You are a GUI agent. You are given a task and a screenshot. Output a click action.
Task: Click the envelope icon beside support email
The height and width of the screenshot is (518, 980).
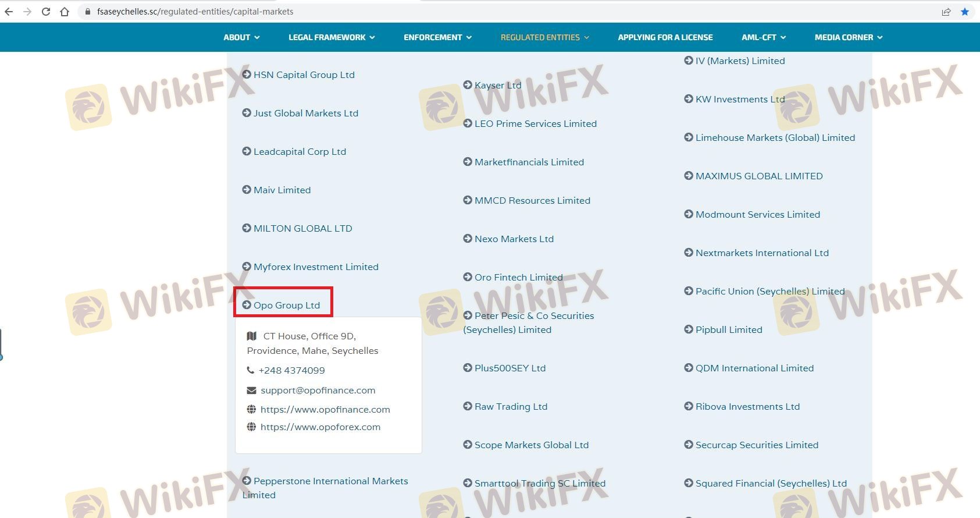(x=251, y=390)
